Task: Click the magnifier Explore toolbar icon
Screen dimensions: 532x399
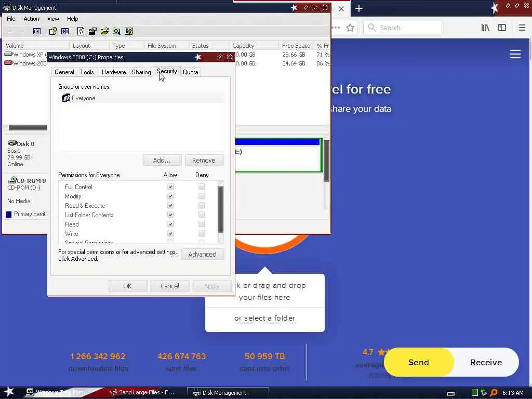Action: pos(116,32)
